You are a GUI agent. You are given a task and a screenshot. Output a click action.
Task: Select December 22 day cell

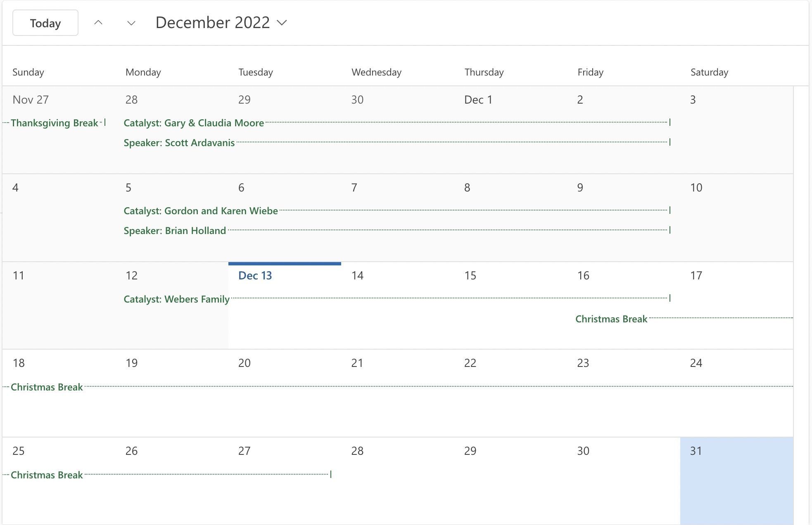tap(510, 393)
